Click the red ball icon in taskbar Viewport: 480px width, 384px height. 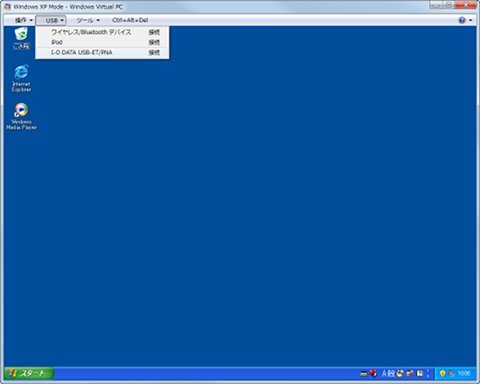(373, 373)
